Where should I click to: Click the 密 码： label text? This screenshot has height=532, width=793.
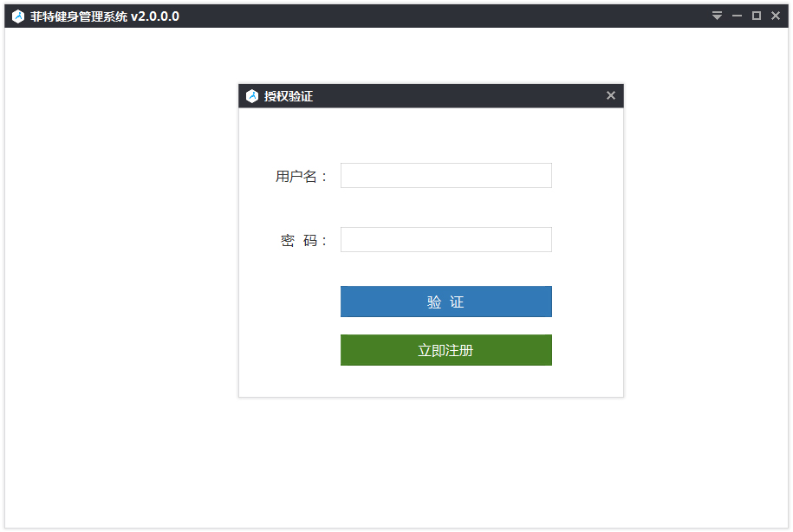pos(304,241)
